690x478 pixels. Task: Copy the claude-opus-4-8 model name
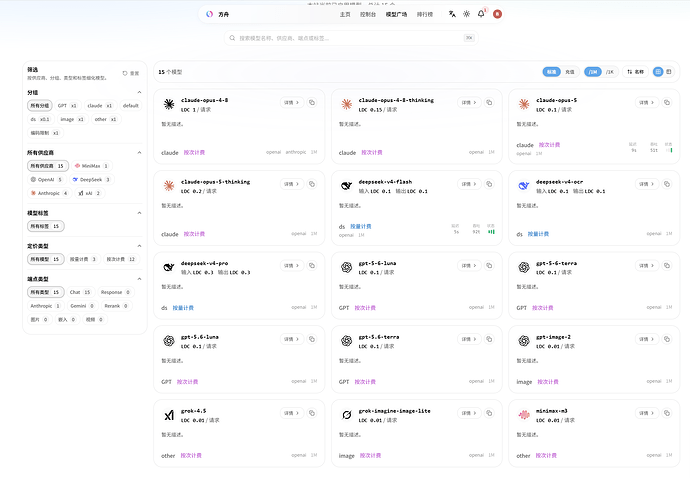[x=312, y=103]
